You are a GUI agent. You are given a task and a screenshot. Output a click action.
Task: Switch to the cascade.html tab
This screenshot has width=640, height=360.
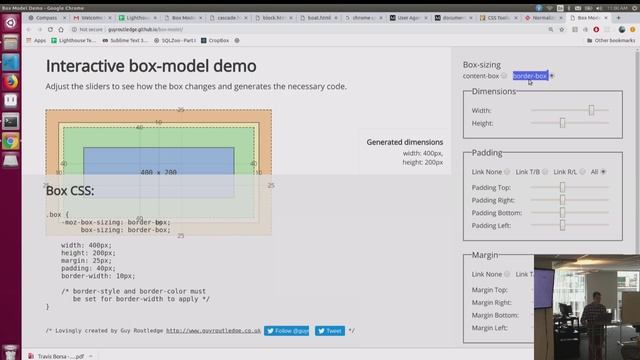pyautogui.click(x=227, y=18)
